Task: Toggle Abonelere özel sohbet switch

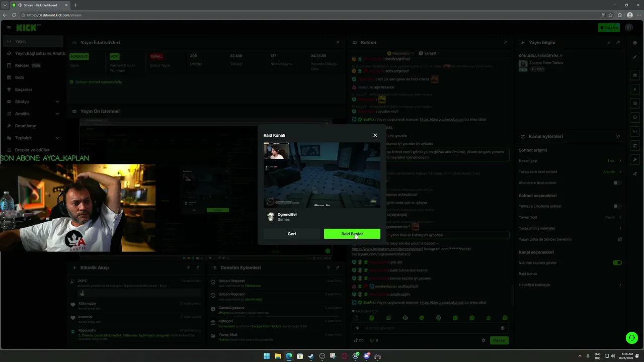Action: click(x=617, y=183)
